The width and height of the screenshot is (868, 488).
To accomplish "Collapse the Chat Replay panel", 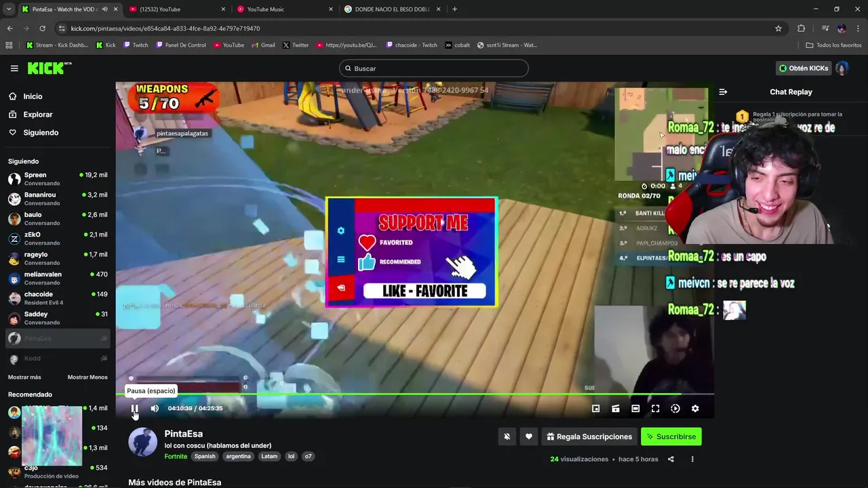I will point(723,91).
